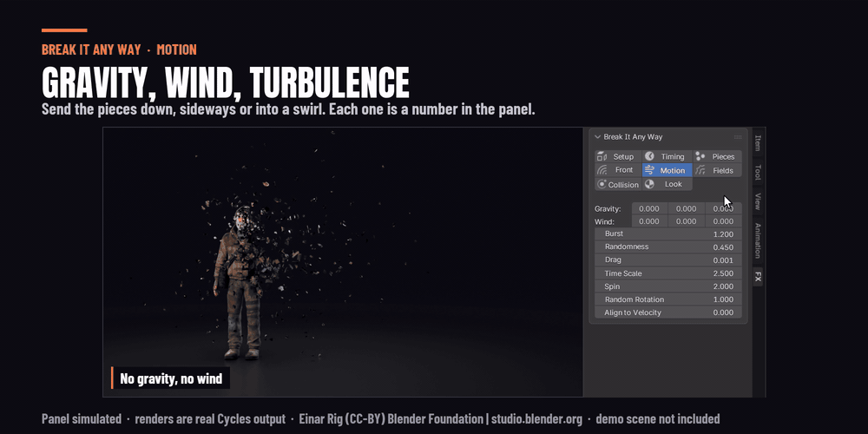
Task: Open the Look section
Action: pyautogui.click(x=667, y=184)
